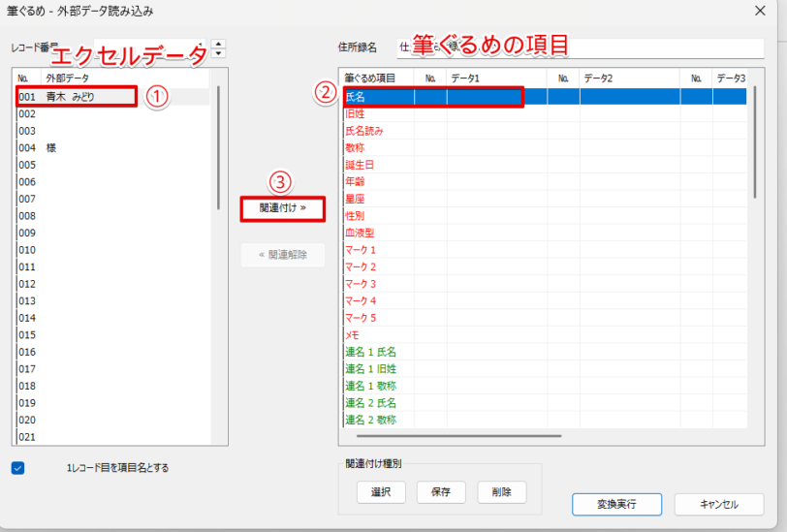The height and width of the screenshot is (532, 787).
Task: Decrease record number with the down stepper arrow
Action: [218, 53]
